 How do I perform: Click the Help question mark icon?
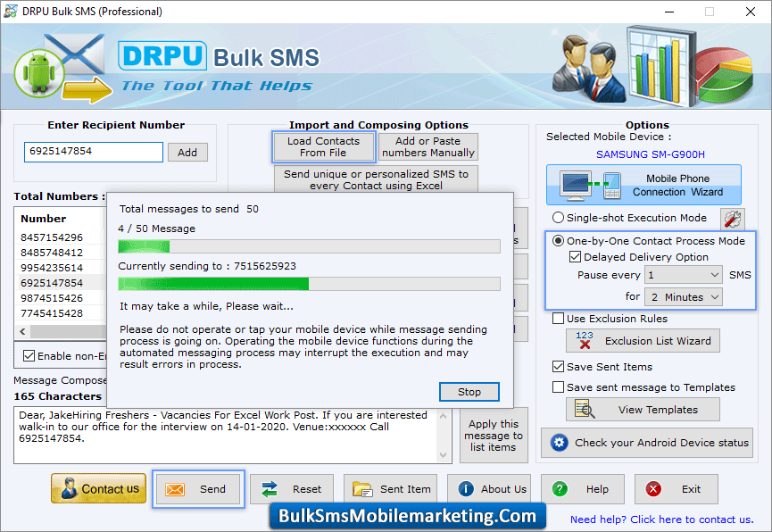click(x=560, y=488)
